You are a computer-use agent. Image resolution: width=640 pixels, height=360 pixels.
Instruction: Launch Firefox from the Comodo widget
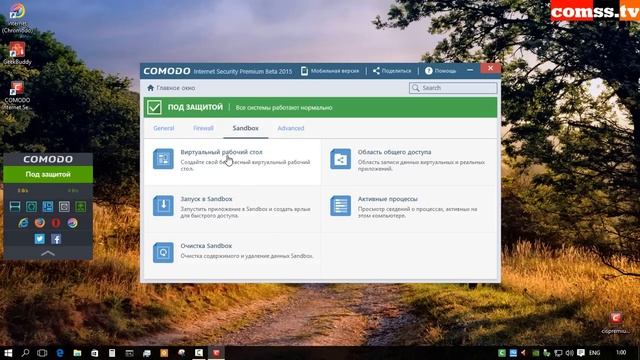click(40, 223)
